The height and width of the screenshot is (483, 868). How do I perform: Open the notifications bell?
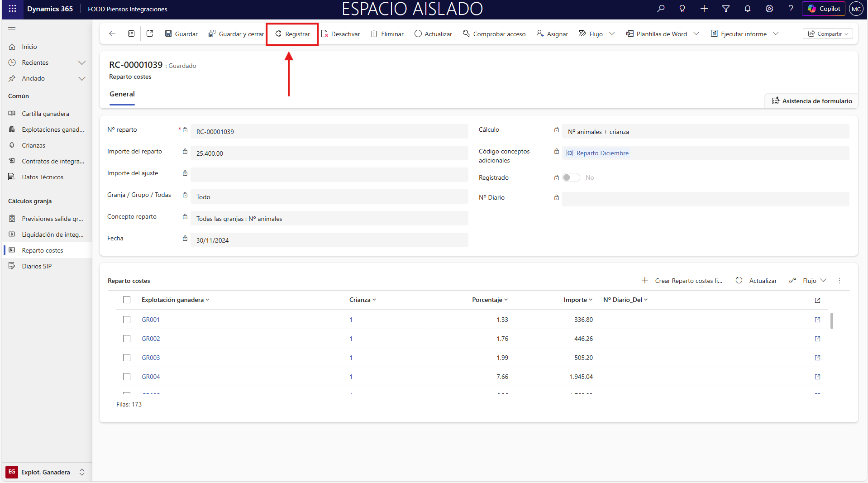click(x=747, y=9)
